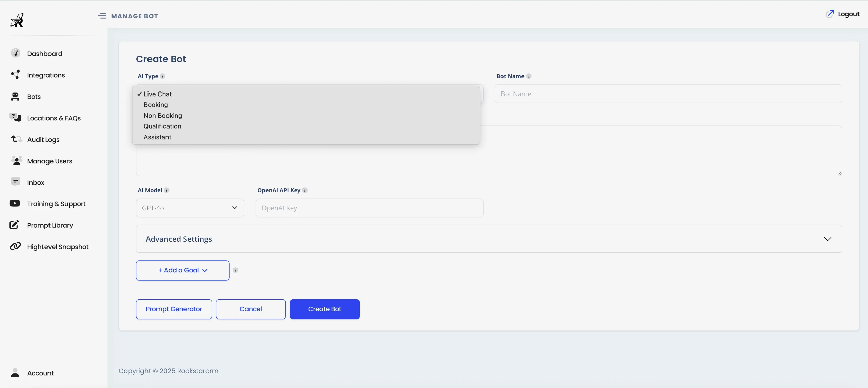
Task: Select the checked Live Chat option
Action: [x=158, y=94]
